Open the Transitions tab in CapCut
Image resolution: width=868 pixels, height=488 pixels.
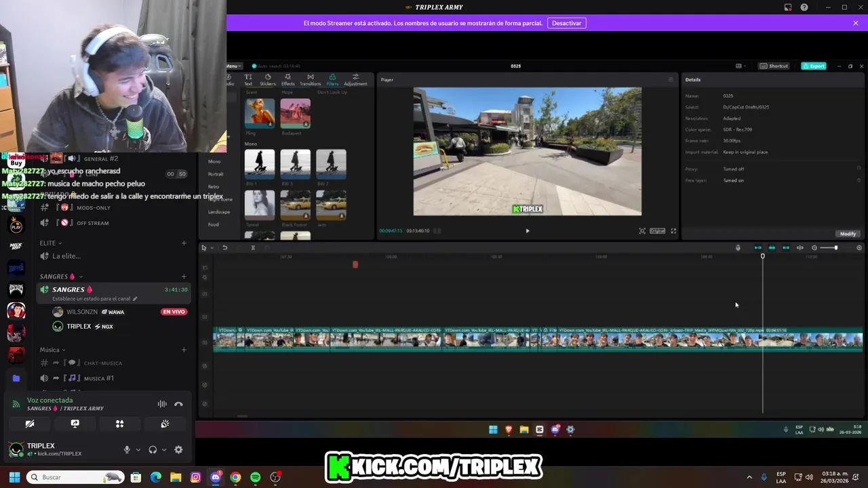311,79
